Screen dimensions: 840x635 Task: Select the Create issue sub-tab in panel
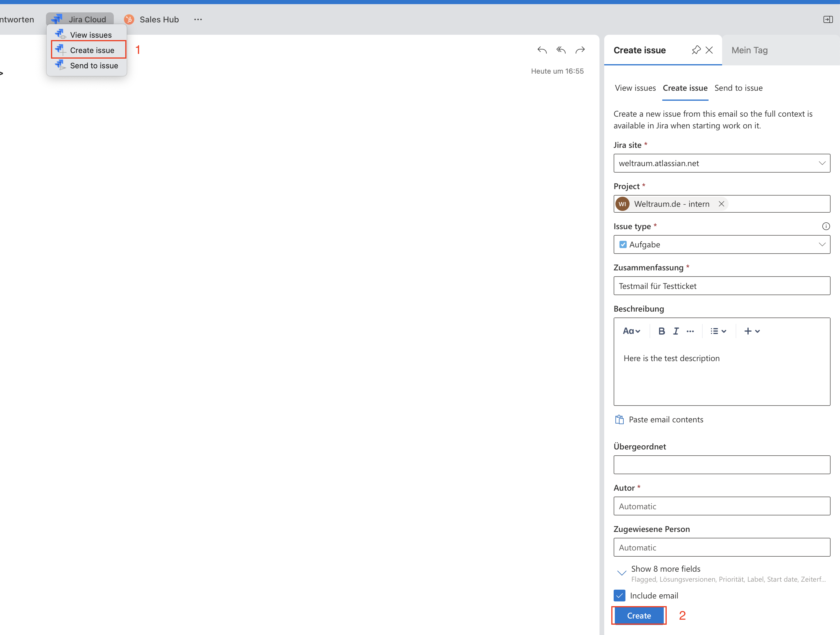point(685,88)
